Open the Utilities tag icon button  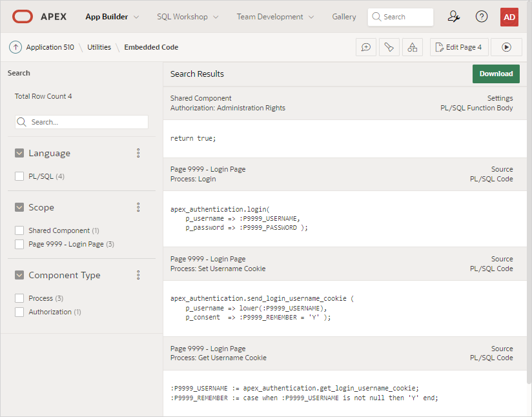click(389, 47)
